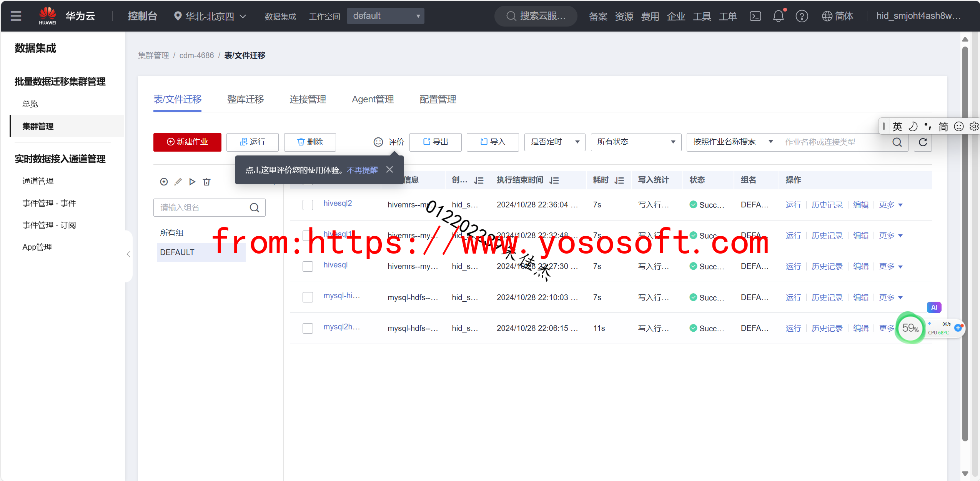
Task: Open the notification bell
Action: click(x=778, y=16)
